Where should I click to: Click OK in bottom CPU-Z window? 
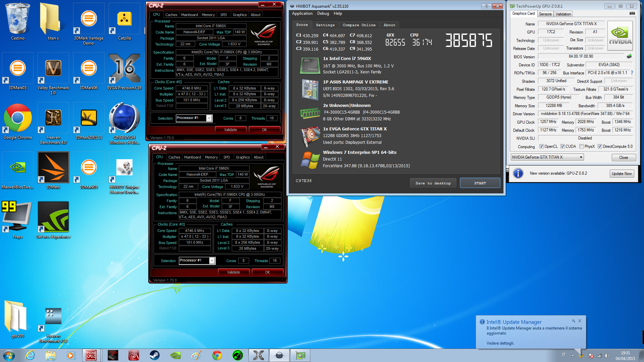[267, 272]
